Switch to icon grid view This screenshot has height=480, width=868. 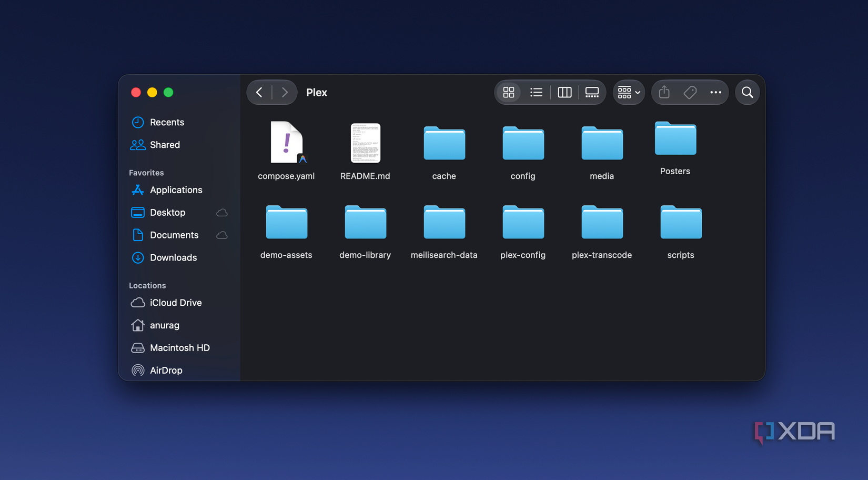pos(509,93)
